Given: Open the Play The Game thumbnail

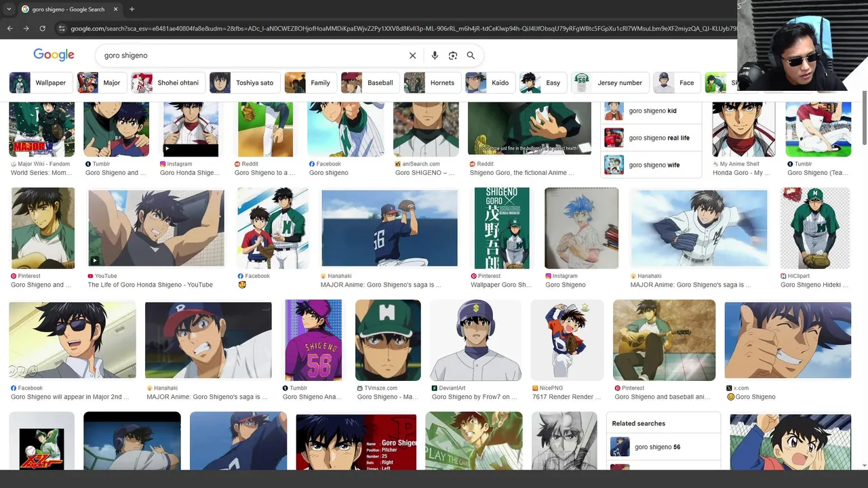Looking at the screenshot, I should pyautogui.click(x=474, y=441).
